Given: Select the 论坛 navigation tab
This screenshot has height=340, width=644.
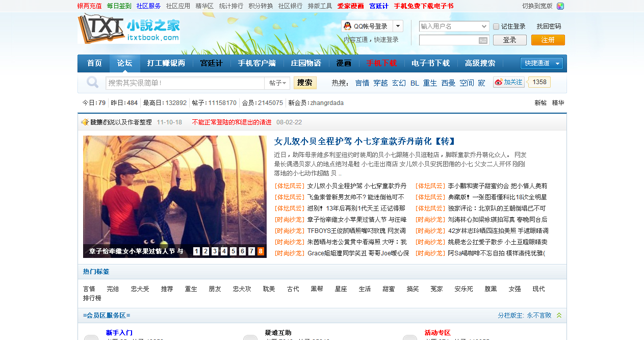Looking at the screenshot, I should point(124,63).
